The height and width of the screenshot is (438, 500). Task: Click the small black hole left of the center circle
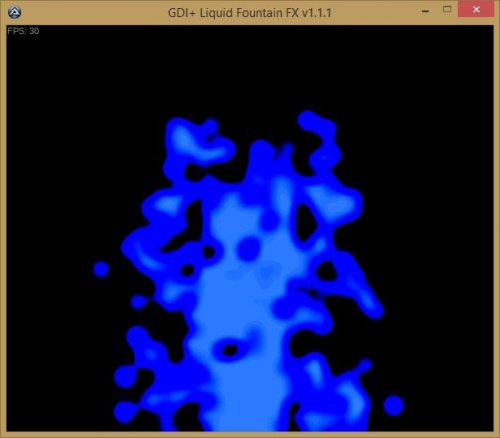coord(209,252)
